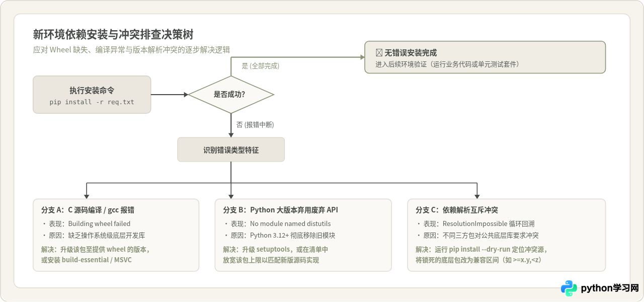Click the 分支 A: C 源码编译 / gcc 报错 heading
Screen dimensions: 644x302
(x=88, y=210)
